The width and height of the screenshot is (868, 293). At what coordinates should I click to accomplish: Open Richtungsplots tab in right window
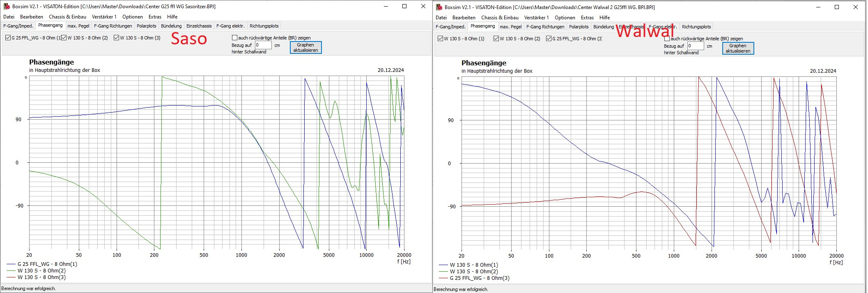696,27
